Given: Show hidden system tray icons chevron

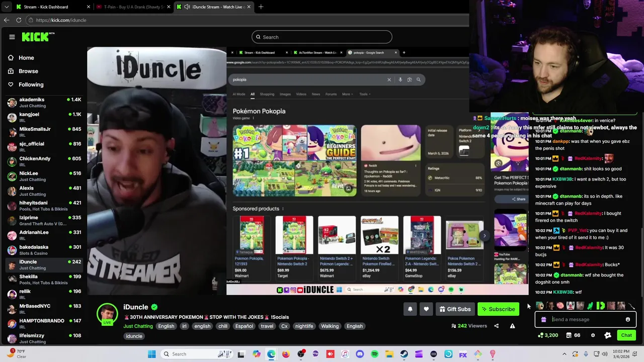Looking at the screenshot, I should click(x=564, y=354).
